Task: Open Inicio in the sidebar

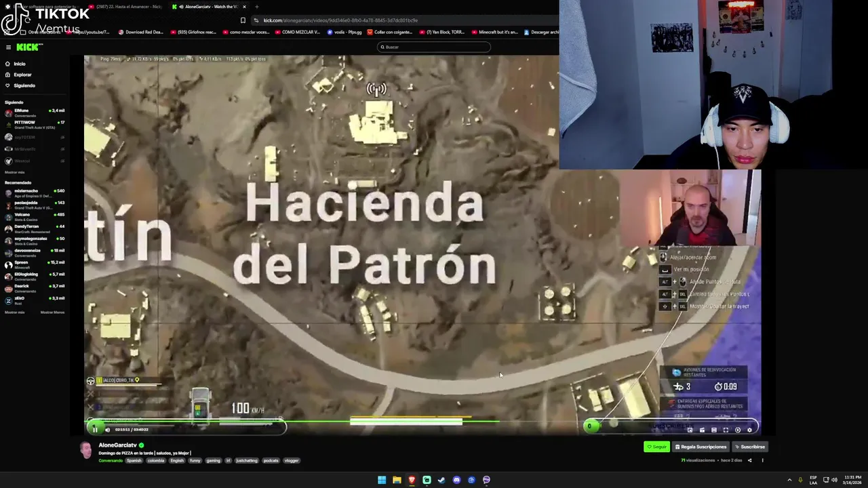Action: (x=19, y=64)
